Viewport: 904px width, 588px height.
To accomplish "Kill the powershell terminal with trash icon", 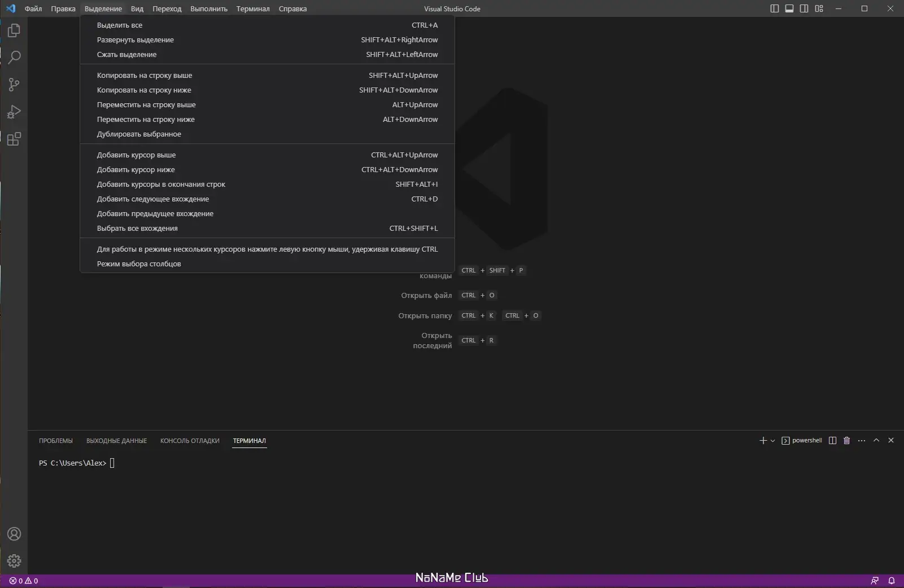I will point(845,441).
